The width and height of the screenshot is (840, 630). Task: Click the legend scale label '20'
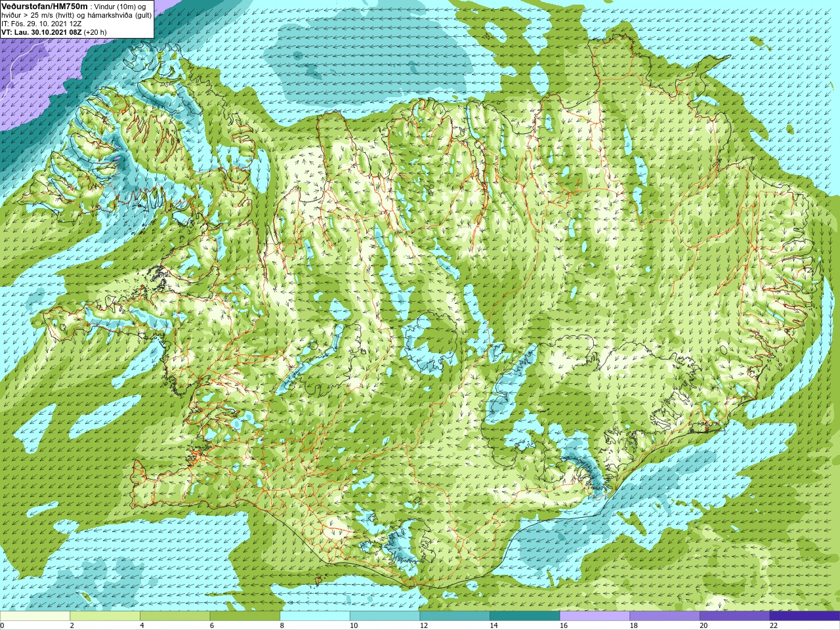(703, 625)
